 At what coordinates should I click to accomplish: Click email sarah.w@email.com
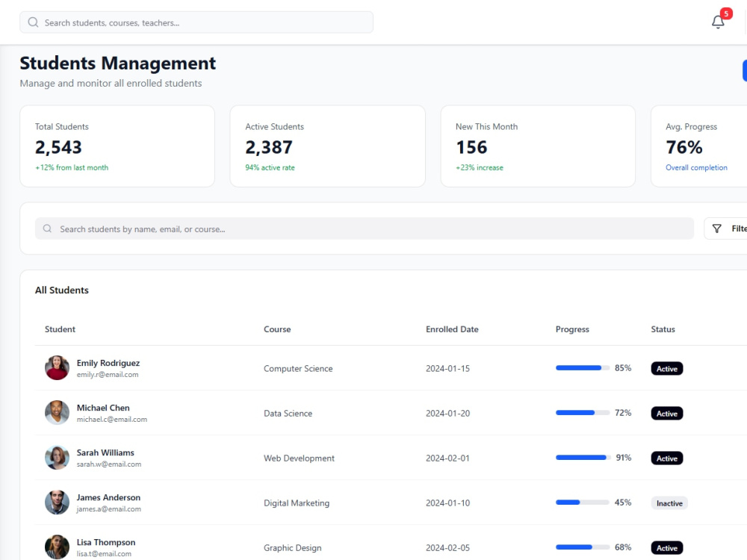[109, 464]
